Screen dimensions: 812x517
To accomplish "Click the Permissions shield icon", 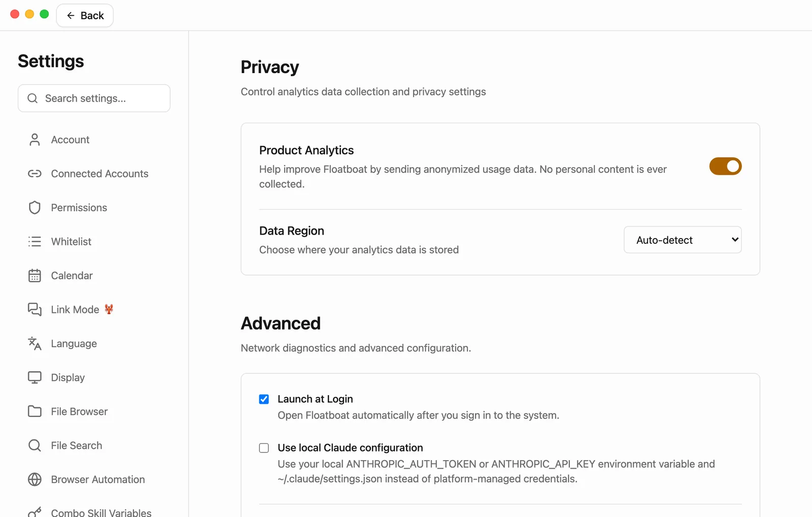I will [35, 208].
